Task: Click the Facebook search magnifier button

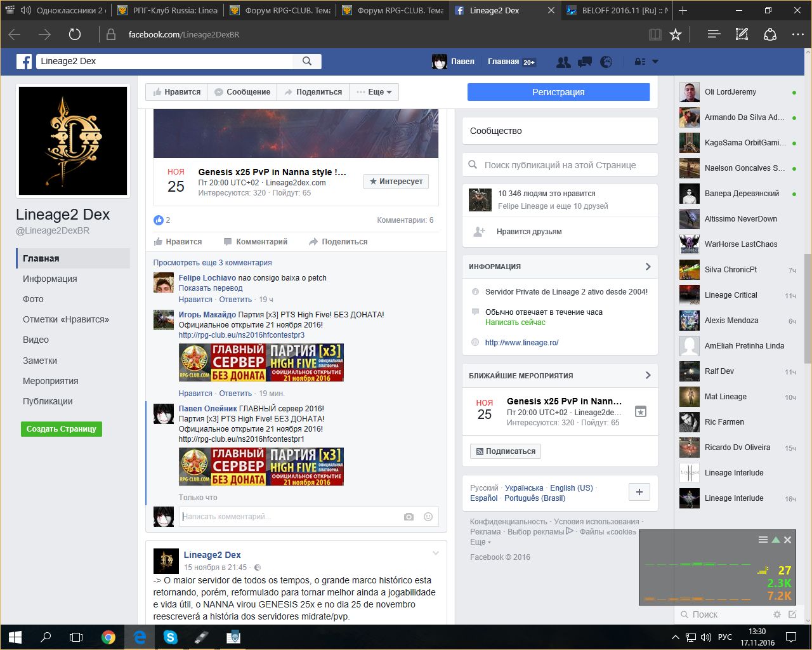Action: (x=307, y=61)
